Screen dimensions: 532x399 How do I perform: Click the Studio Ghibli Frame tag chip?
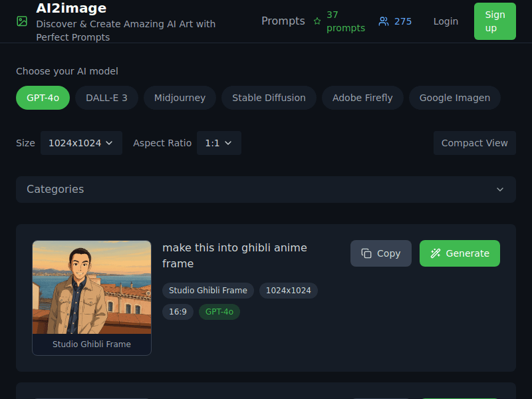pyautogui.click(x=208, y=291)
